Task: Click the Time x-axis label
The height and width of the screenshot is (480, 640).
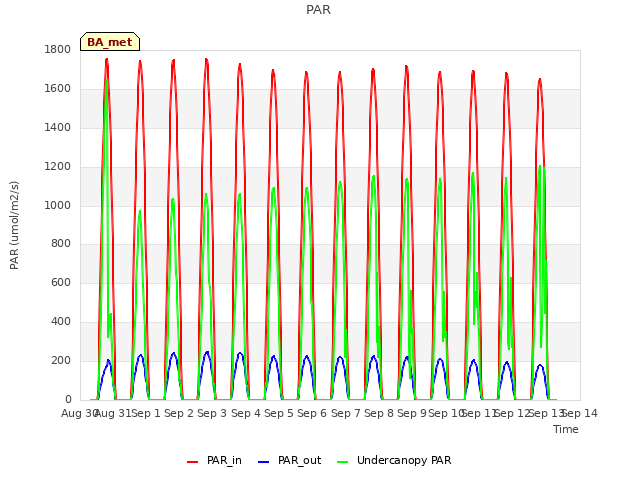Action: coord(566,429)
